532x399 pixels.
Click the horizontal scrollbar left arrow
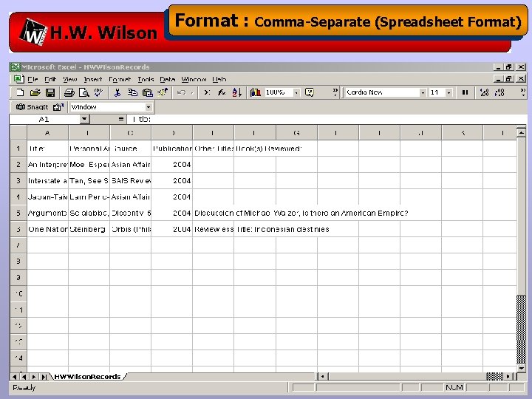[x=323, y=376]
